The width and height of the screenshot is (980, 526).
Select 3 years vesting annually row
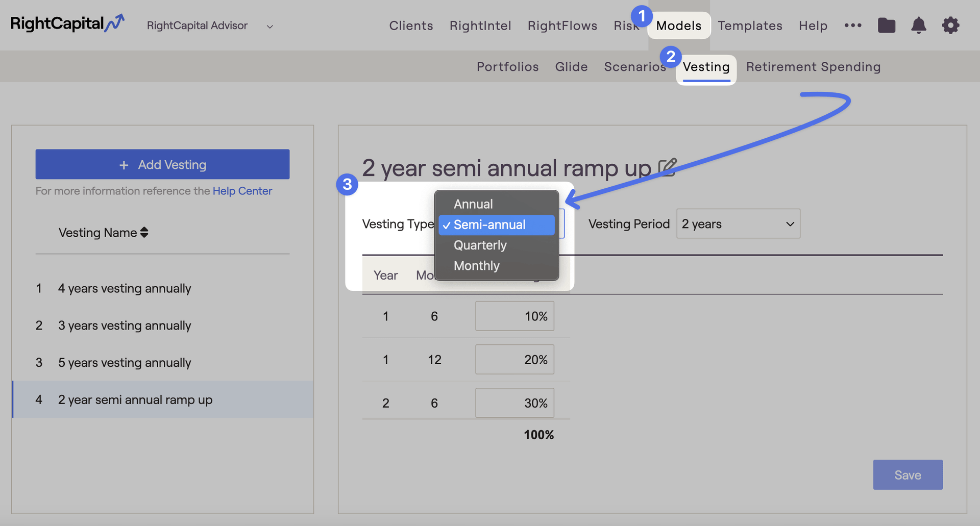click(162, 325)
